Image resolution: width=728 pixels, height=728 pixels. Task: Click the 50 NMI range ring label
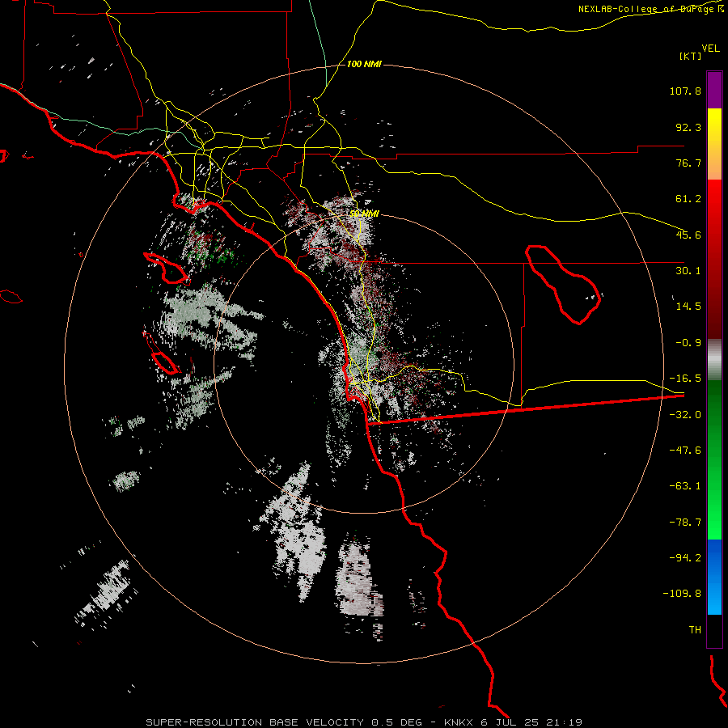tap(364, 214)
